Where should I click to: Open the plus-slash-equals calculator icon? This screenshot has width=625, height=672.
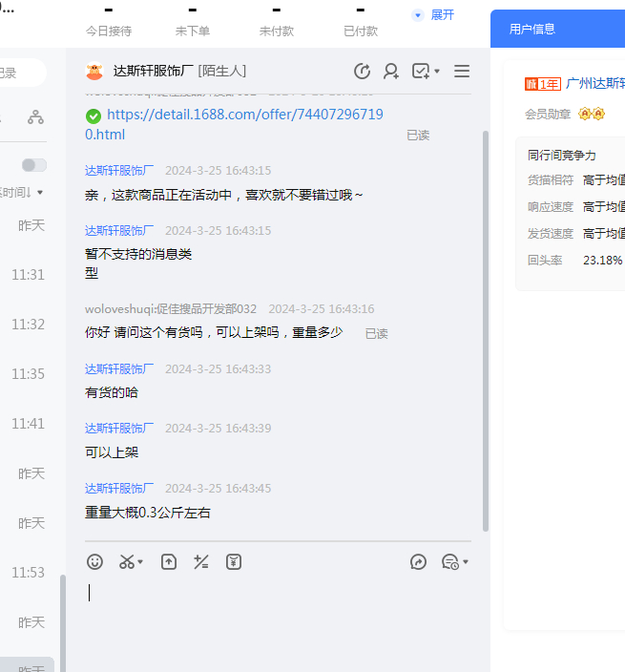click(201, 562)
